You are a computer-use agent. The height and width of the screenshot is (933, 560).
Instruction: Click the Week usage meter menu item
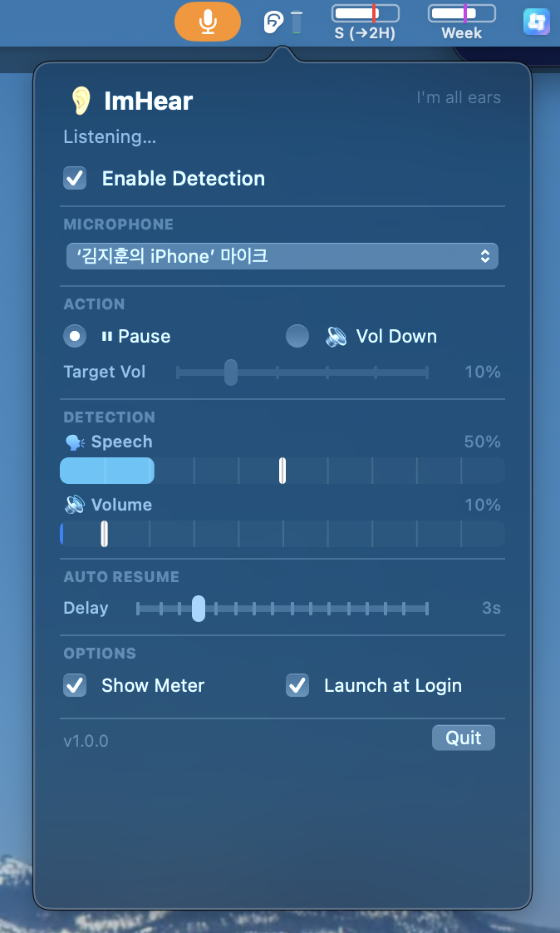[462, 22]
